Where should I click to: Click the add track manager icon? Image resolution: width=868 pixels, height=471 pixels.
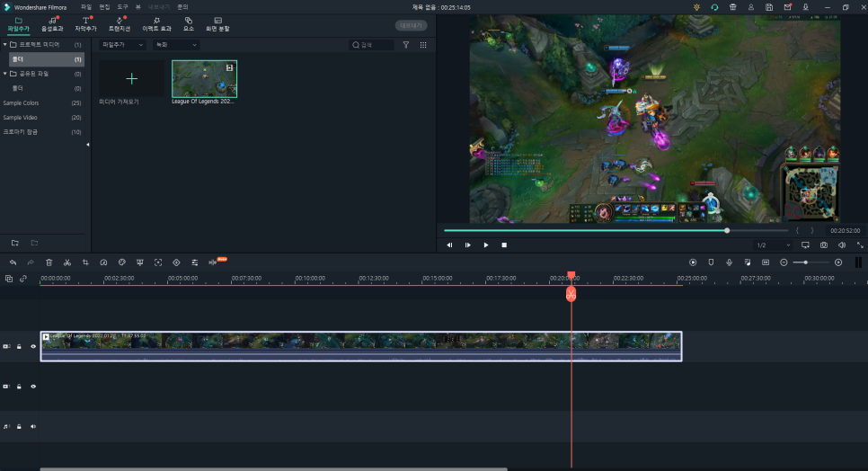pyautogui.click(x=9, y=279)
